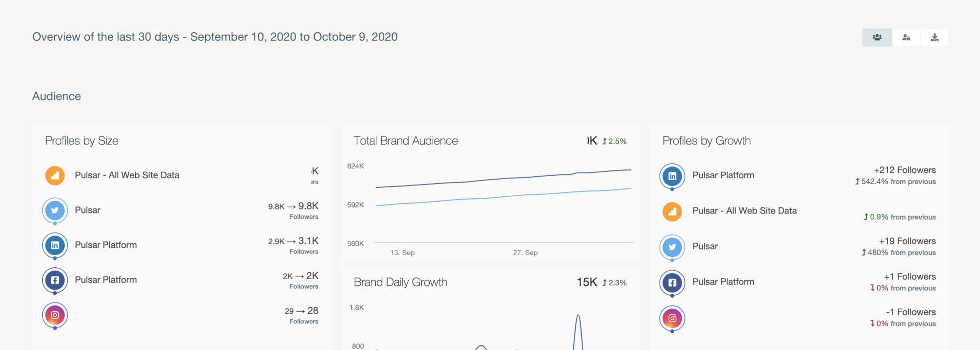
Task: Select the Instagram icon in Profiles by Growth
Action: click(x=672, y=318)
